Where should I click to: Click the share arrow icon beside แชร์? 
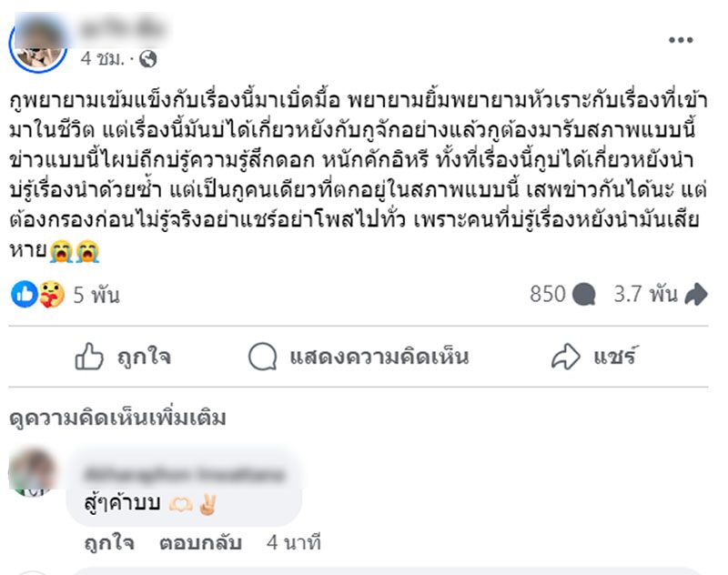pyautogui.click(x=566, y=358)
